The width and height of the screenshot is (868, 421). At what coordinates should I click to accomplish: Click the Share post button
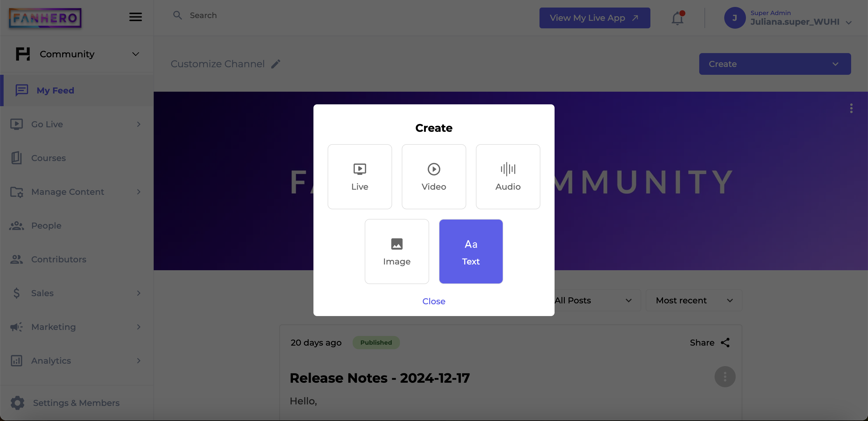click(710, 342)
